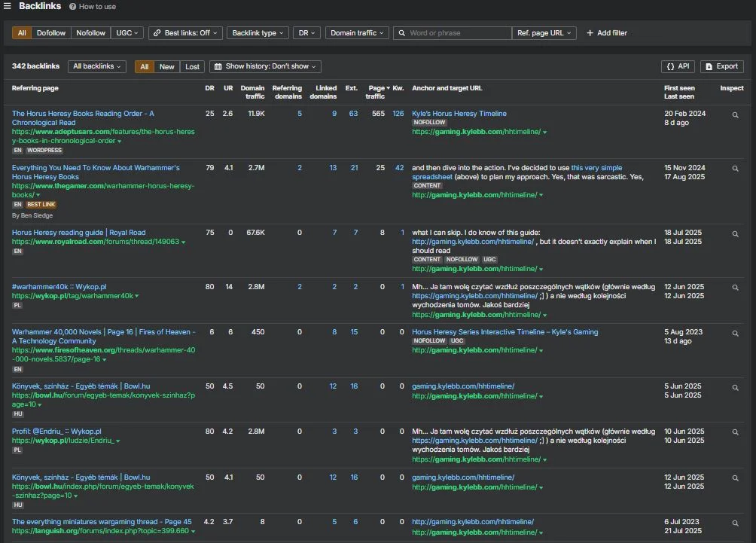Inspect the firesofheaven.org backlink row
The width and height of the screenshot is (756, 543).
[735, 333]
